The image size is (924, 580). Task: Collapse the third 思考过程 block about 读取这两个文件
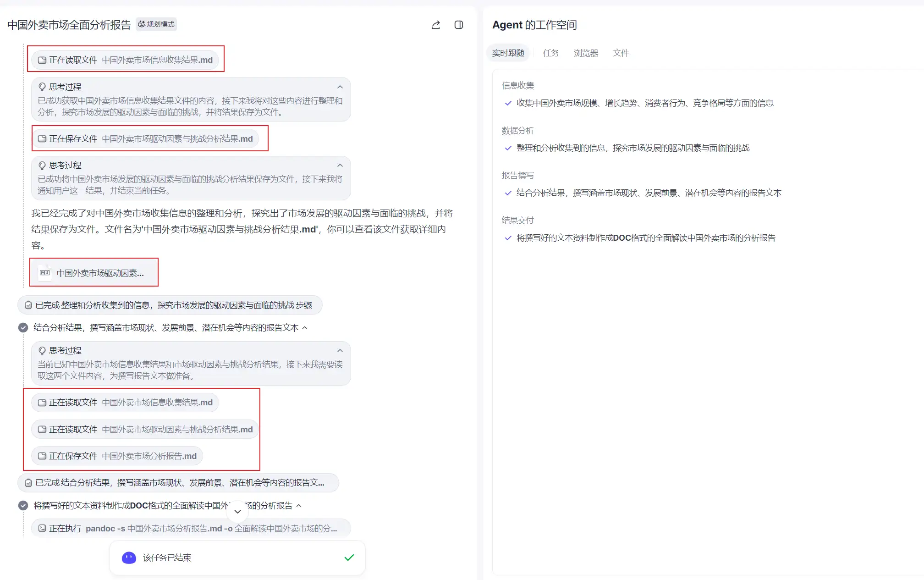coord(340,351)
